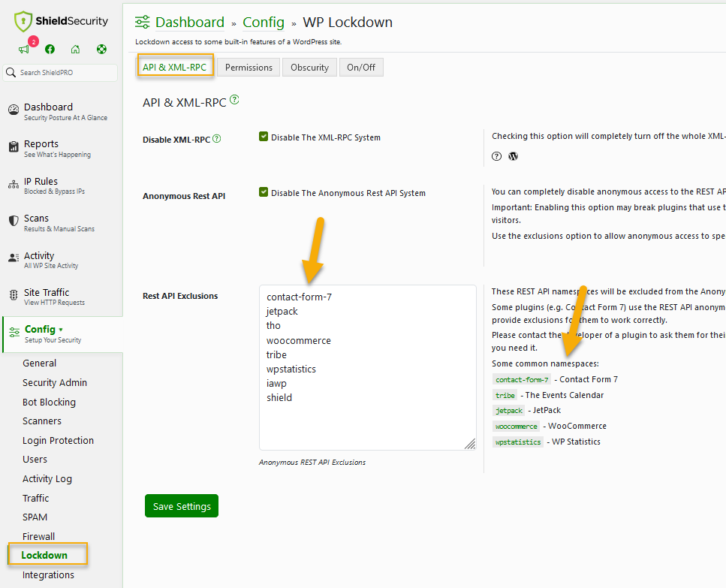Open Login Protection config submenu
The image size is (726, 588).
pyautogui.click(x=58, y=440)
